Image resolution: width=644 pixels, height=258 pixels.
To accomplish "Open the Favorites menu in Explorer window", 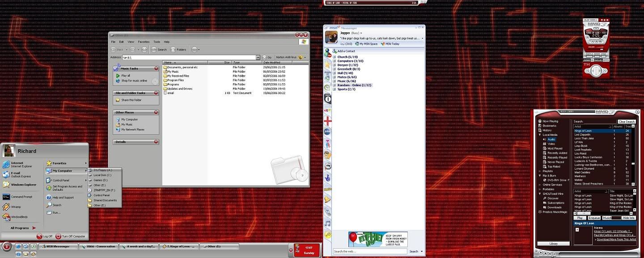I will (x=144, y=42).
